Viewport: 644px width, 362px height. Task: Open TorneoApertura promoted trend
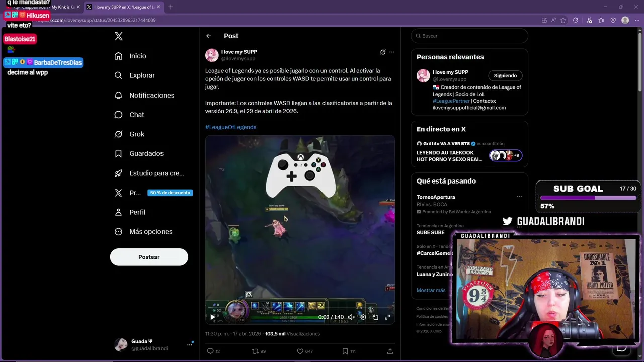pyautogui.click(x=436, y=197)
